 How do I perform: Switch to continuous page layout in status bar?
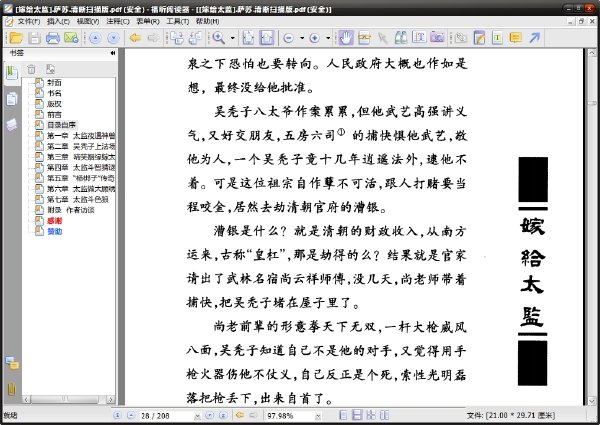click(x=357, y=415)
